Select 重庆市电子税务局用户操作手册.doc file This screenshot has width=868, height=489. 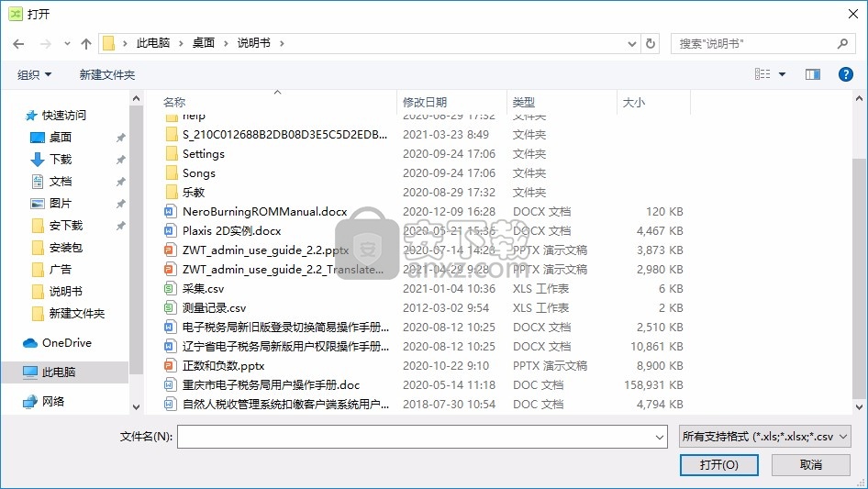[272, 385]
